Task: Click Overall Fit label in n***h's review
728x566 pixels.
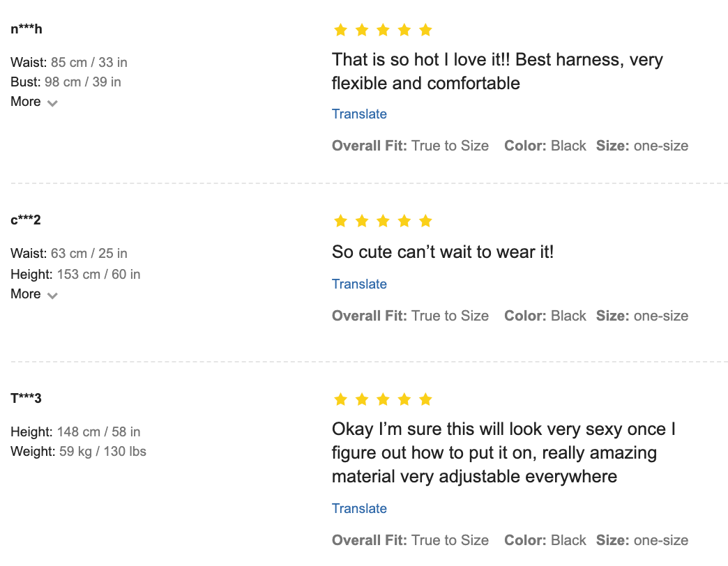Action: pos(369,146)
